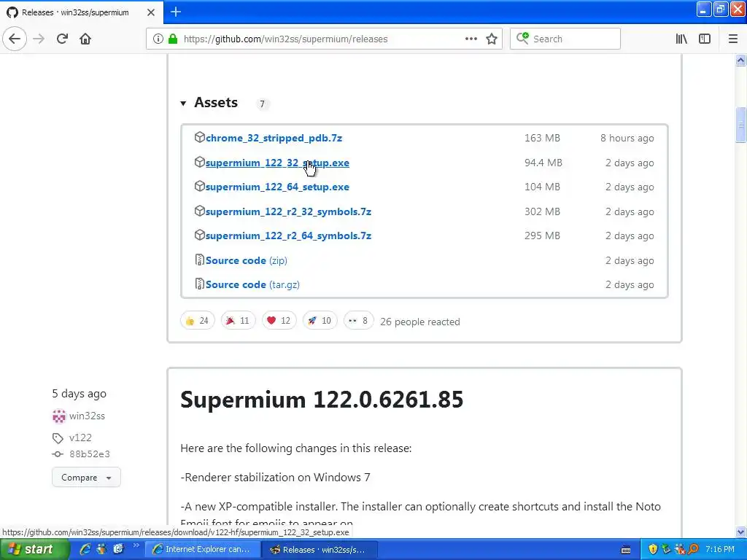Close the Releases win32ss/supermium tab
The image size is (747, 560).
pos(150,12)
